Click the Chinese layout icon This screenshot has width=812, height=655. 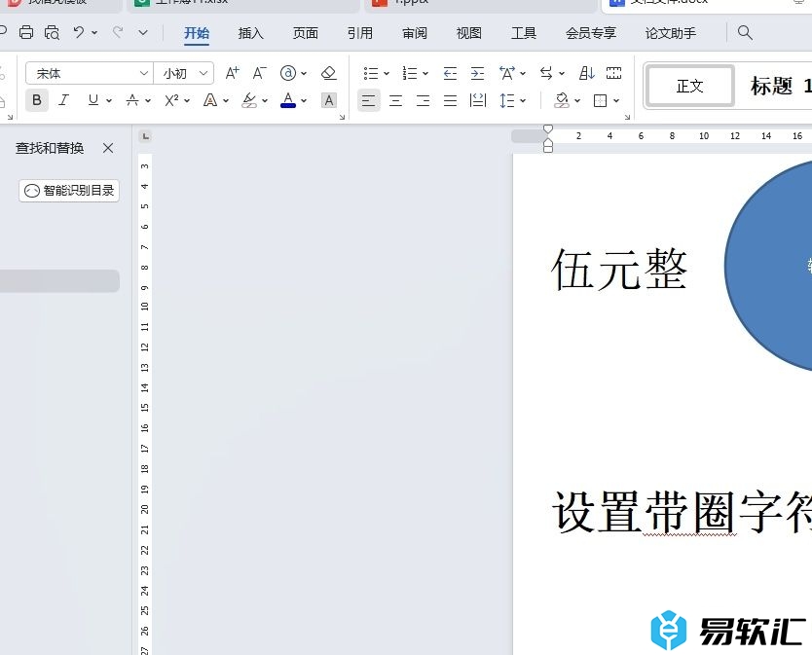[506, 73]
